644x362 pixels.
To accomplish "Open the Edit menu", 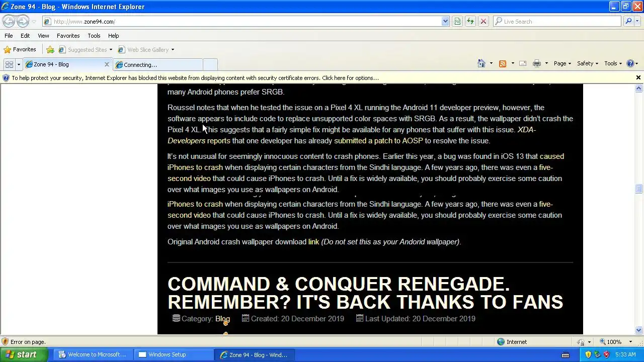I will coord(25,36).
